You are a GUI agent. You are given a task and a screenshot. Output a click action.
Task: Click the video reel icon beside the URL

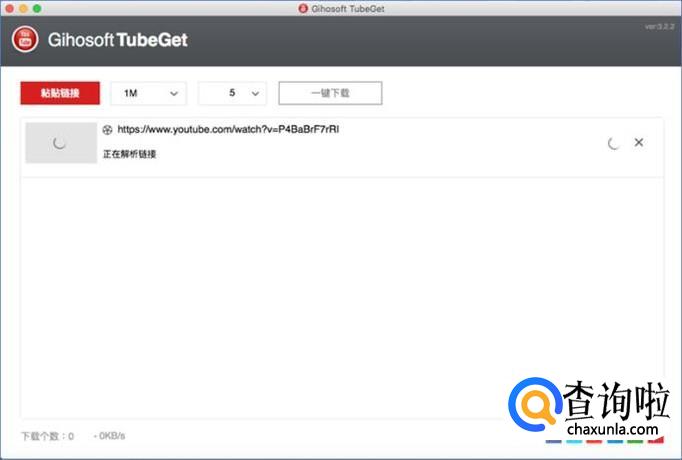click(107, 130)
